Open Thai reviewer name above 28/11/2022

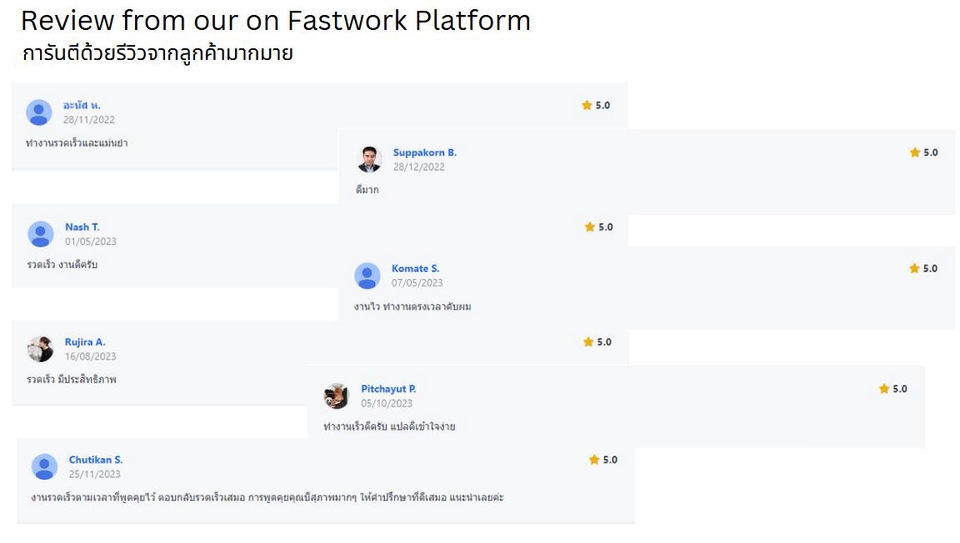click(x=82, y=105)
